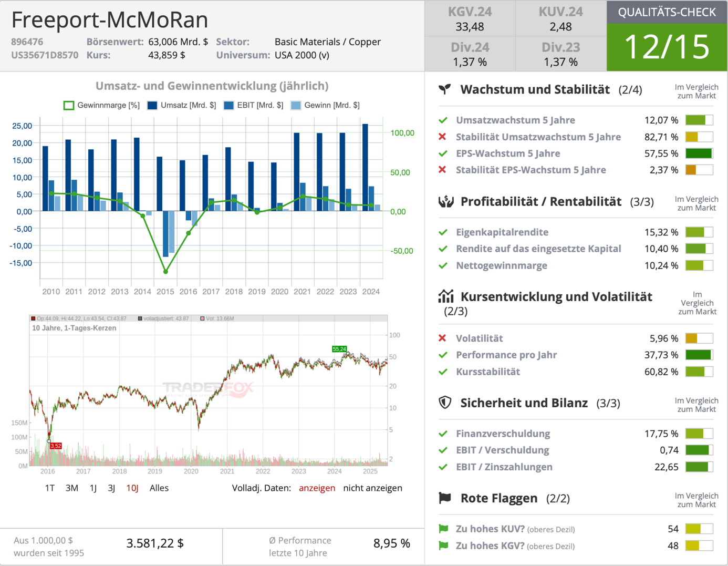Screen dimensions: 728x566
Task: Click red X next to Stabilität Umsatzwachstum 5 Jahre
Action: tap(442, 137)
